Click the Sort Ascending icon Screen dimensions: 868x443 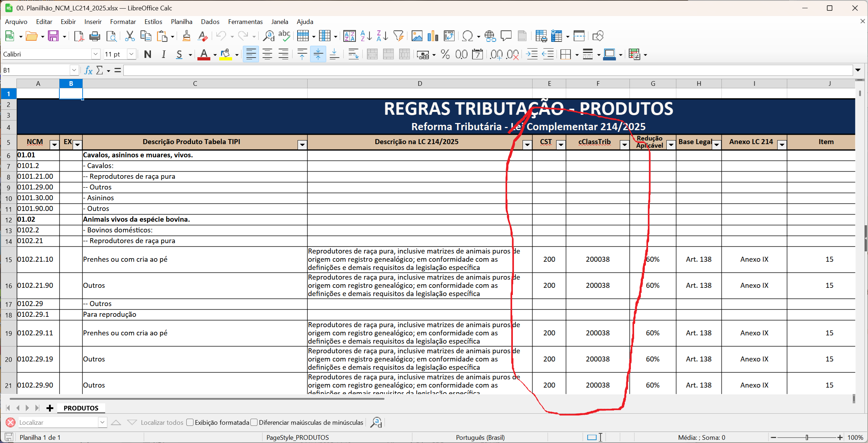click(x=366, y=36)
